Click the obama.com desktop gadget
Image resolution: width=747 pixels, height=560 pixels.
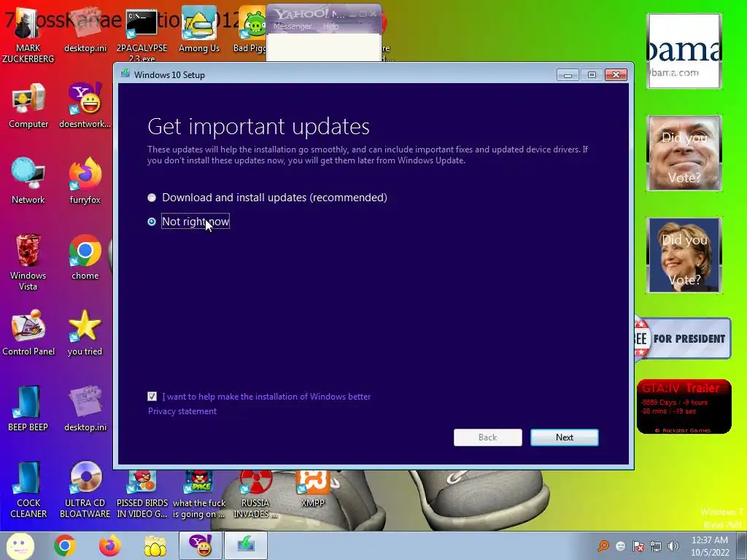pos(684,51)
